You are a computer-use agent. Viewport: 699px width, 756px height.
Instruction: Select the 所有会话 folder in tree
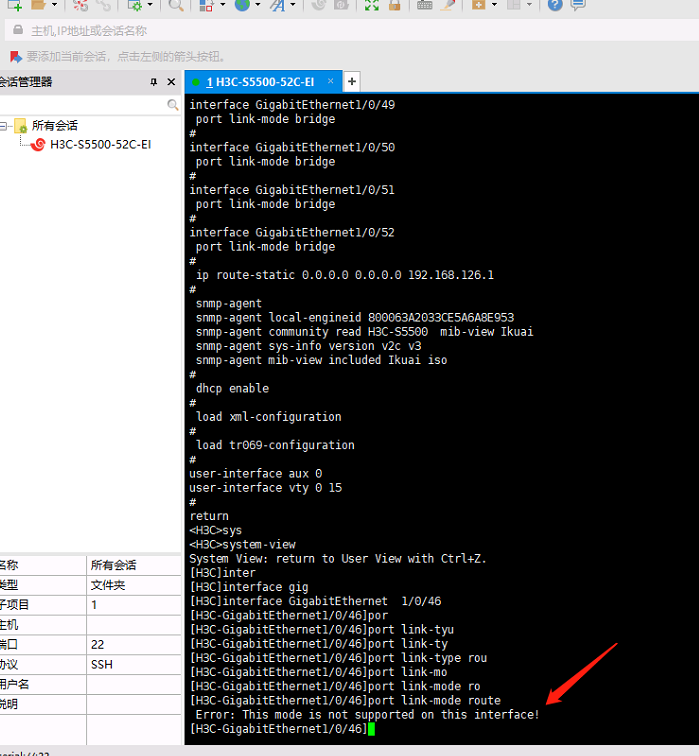(x=54, y=126)
